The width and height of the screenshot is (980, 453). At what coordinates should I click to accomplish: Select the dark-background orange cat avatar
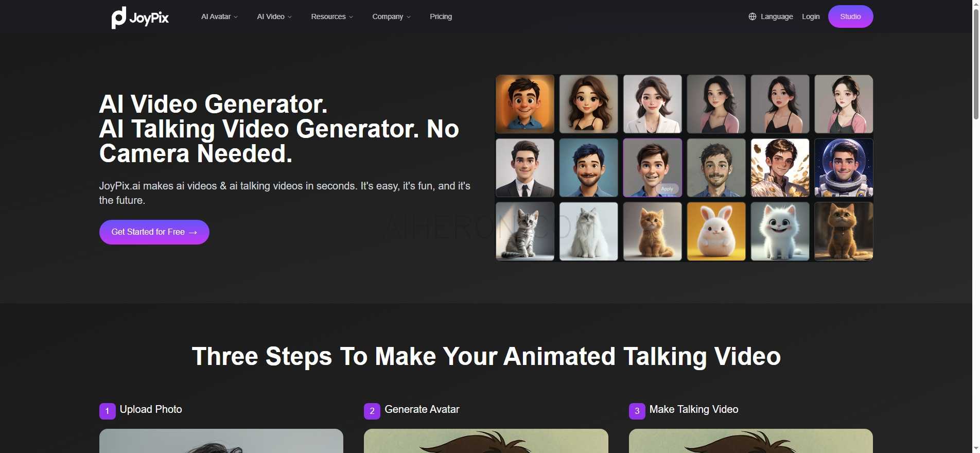coord(844,231)
